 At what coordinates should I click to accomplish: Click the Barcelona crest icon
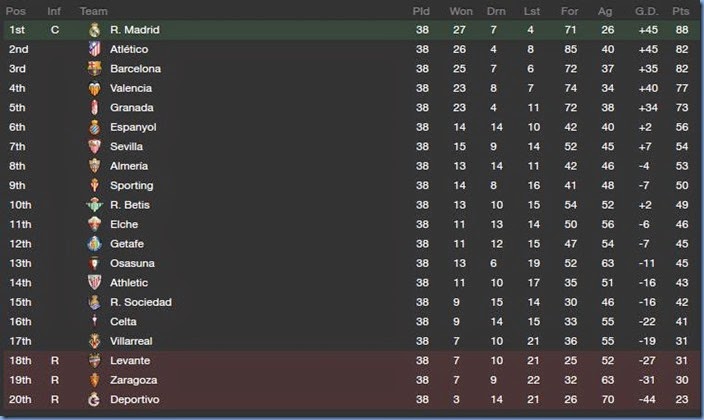tap(95, 69)
